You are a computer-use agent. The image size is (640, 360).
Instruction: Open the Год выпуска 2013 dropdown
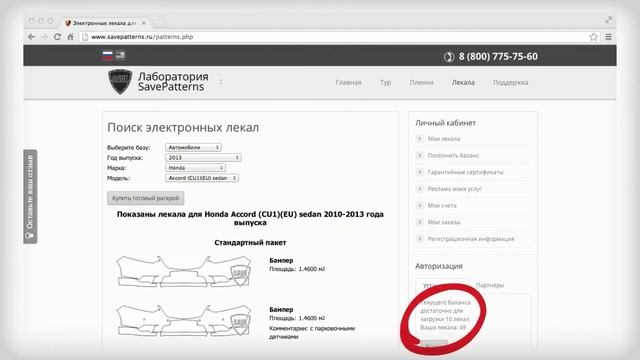pos(203,158)
